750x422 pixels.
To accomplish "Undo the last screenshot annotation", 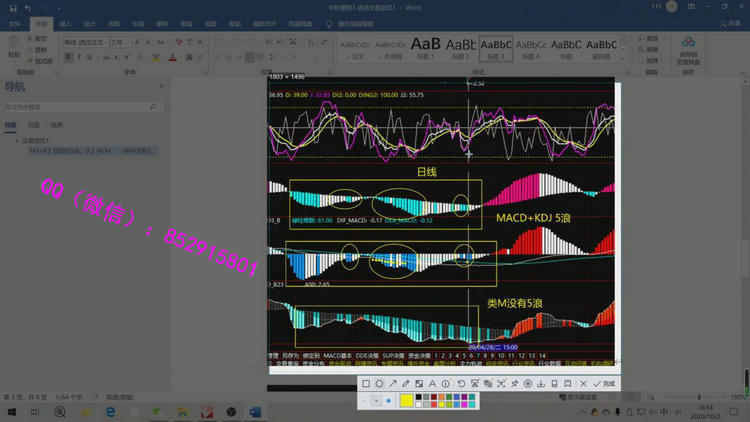I will (x=461, y=384).
